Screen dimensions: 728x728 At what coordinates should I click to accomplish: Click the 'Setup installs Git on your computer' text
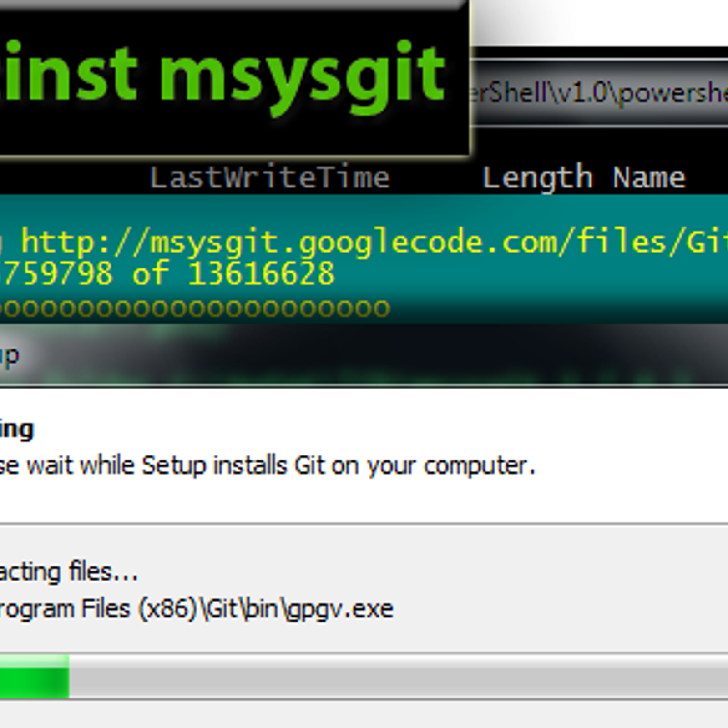[338, 465]
